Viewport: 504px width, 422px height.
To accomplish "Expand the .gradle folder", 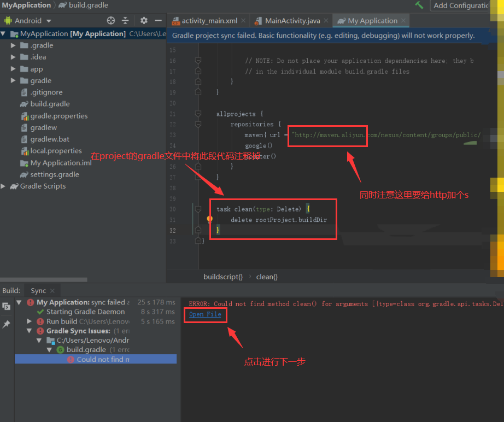I will (x=13, y=45).
